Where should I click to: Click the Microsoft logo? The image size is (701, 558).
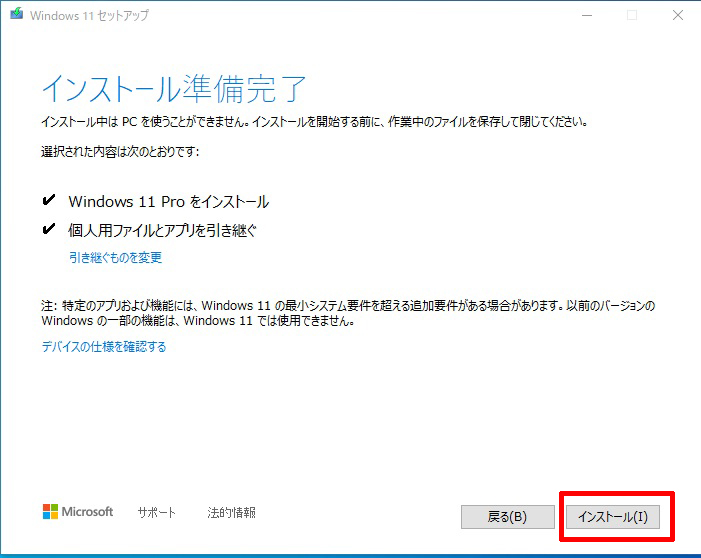click(x=78, y=512)
